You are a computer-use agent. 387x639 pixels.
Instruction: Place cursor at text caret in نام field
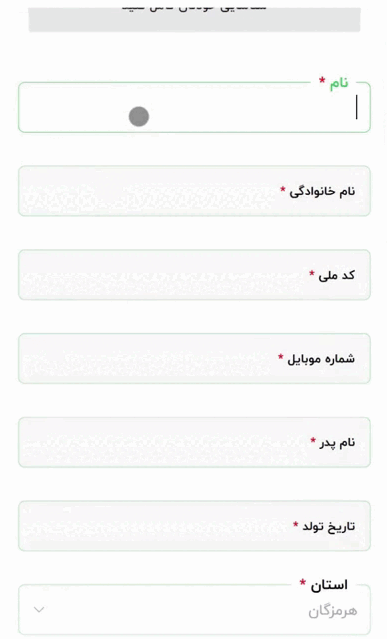tap(356, 107)
